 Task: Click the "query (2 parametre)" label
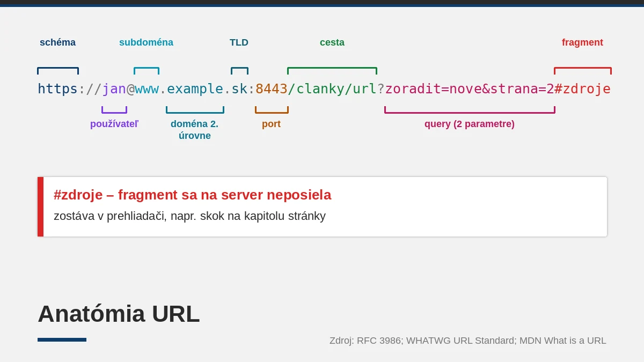470,124
